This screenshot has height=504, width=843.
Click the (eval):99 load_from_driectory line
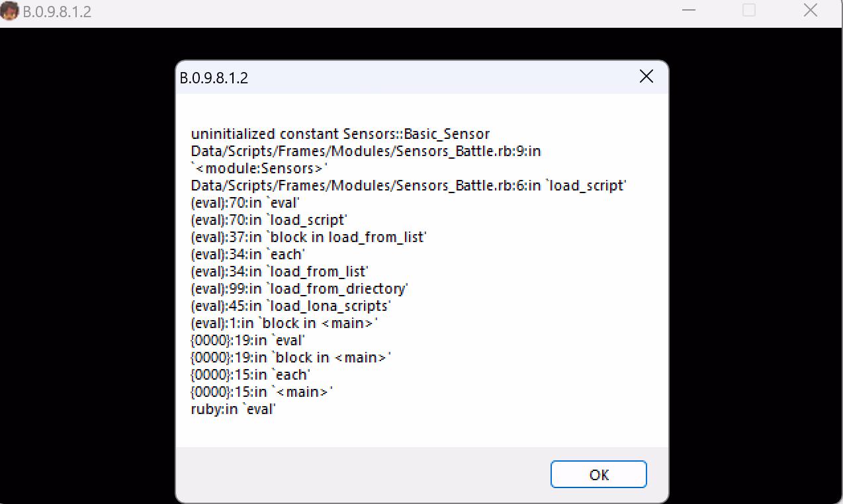pyautogui.click(x=299, y=289)
